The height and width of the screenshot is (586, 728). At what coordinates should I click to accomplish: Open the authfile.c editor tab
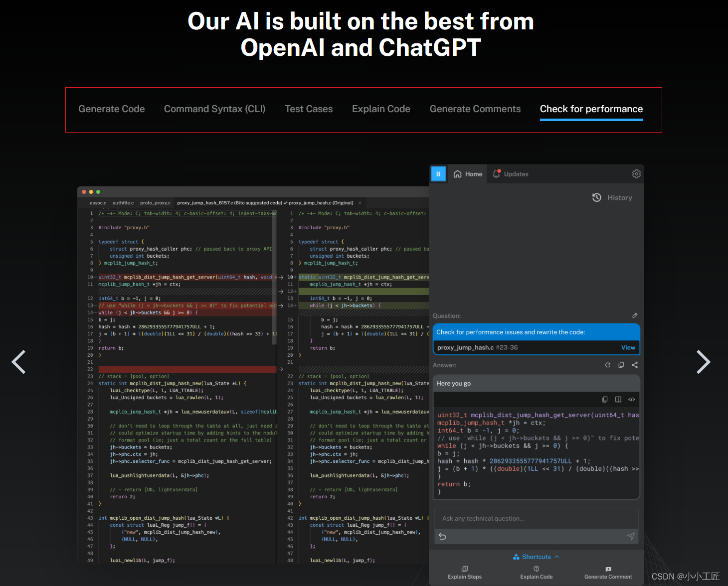(x=123, y=203)
